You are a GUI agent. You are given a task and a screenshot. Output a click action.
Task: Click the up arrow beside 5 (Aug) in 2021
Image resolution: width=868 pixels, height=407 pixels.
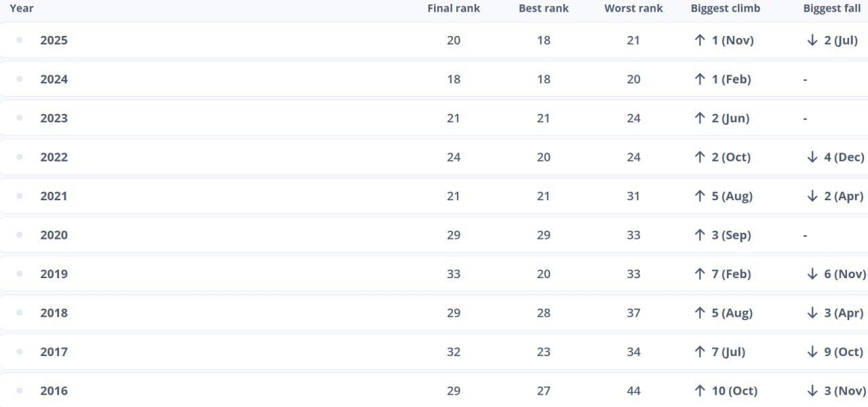point(700,196)
